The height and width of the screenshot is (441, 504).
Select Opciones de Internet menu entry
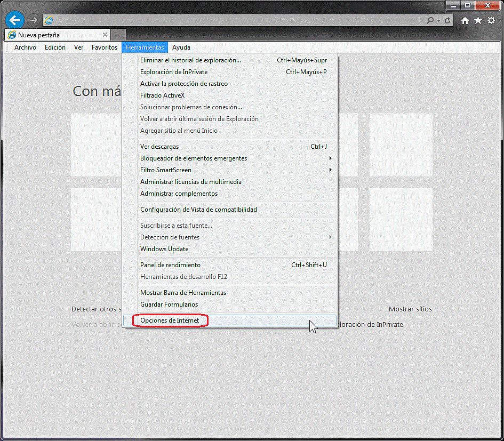[170, 320]
